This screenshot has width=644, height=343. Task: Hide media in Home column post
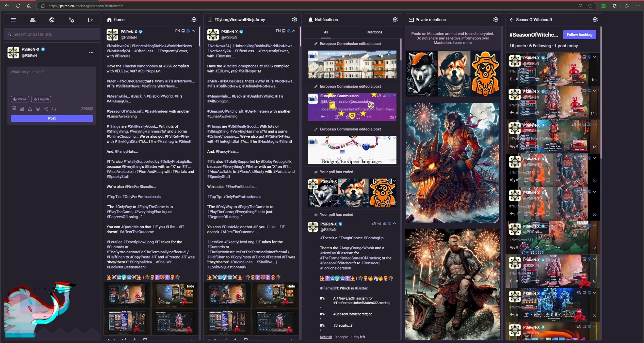pos(190,286)
